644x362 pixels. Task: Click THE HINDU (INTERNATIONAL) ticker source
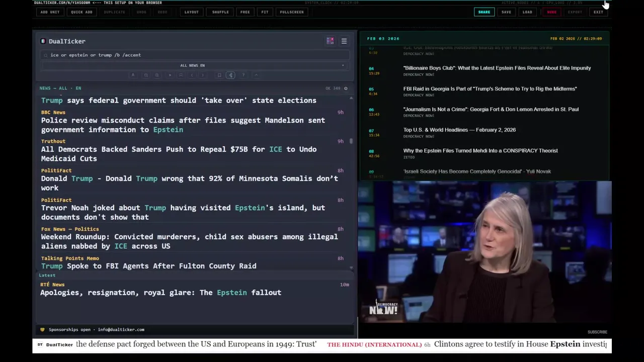point(374,345)
